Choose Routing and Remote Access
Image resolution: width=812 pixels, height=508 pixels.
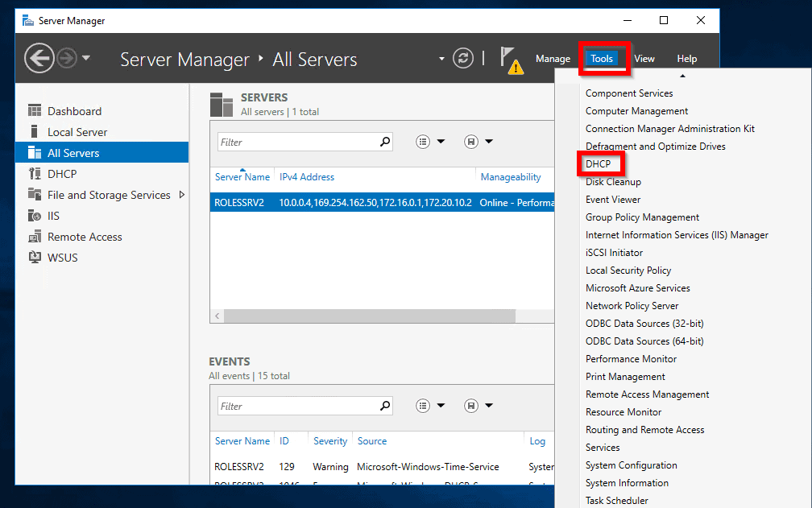click(x=644, y=429)
